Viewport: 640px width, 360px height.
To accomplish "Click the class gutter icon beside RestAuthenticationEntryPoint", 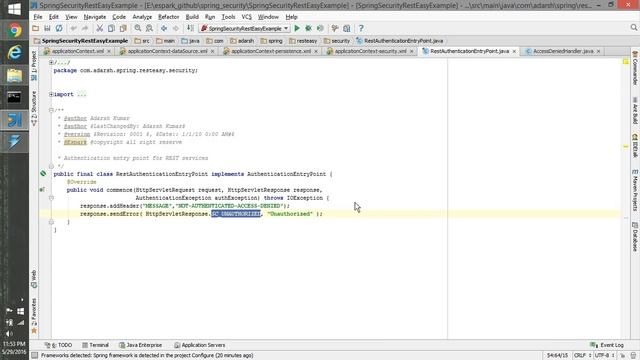I will [43, 173].
